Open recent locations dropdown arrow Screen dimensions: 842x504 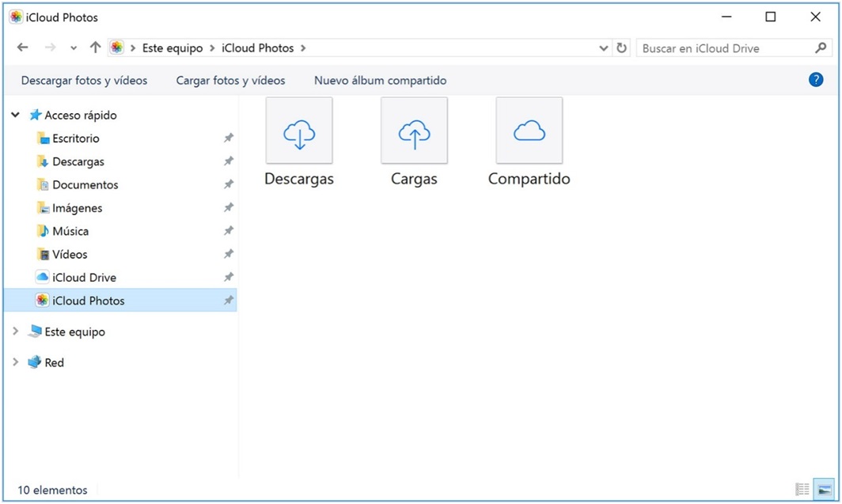tap(74, 48)
